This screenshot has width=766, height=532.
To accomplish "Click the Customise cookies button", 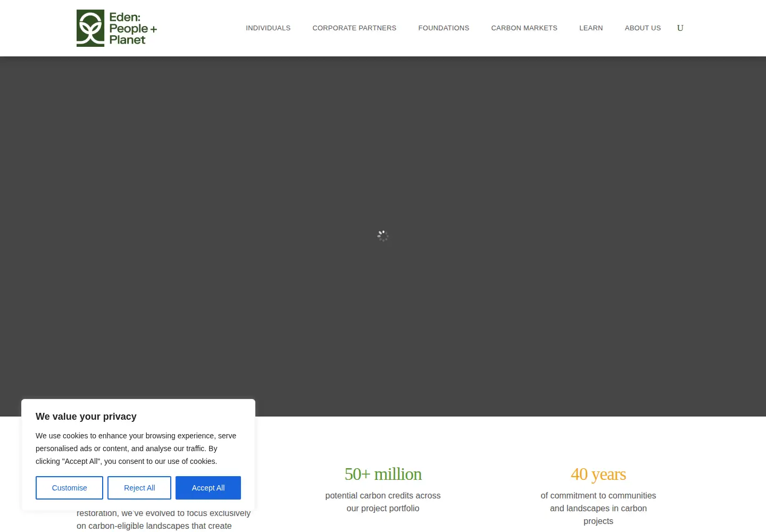I will pos(69,488).
